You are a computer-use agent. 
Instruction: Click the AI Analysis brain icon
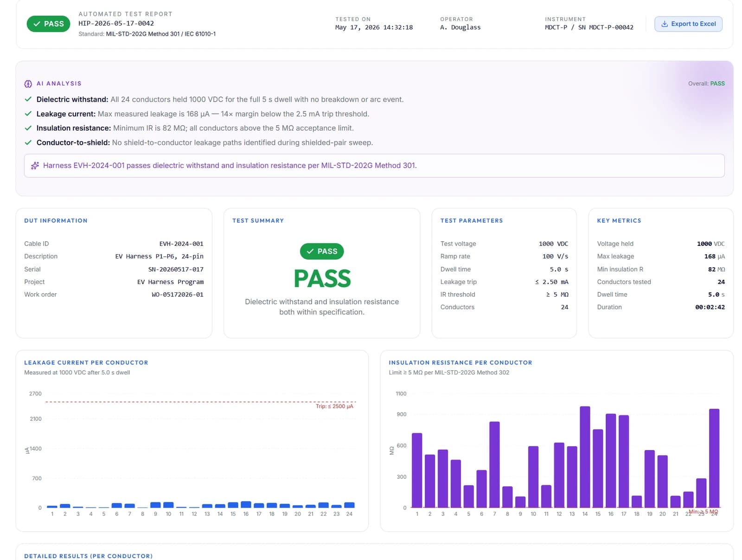pyautogui.click(x=28, y=84)
